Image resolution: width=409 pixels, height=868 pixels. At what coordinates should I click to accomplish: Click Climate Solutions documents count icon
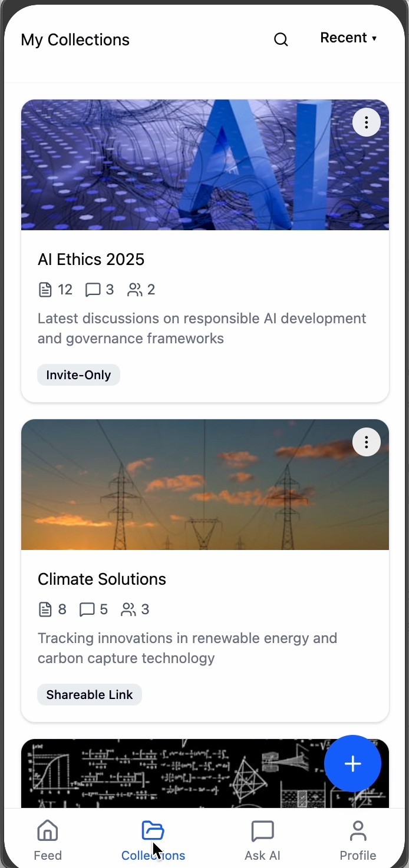tap(45, 609)
